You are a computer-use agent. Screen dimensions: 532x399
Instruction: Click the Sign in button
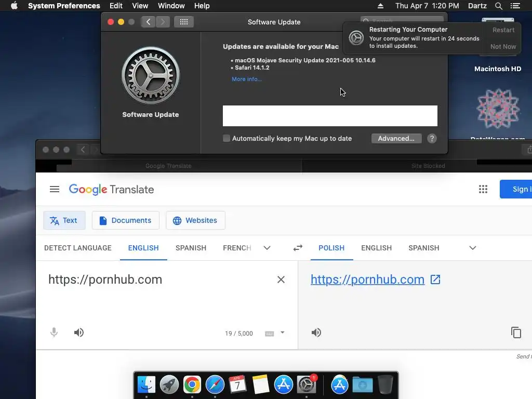click(516, 189)
